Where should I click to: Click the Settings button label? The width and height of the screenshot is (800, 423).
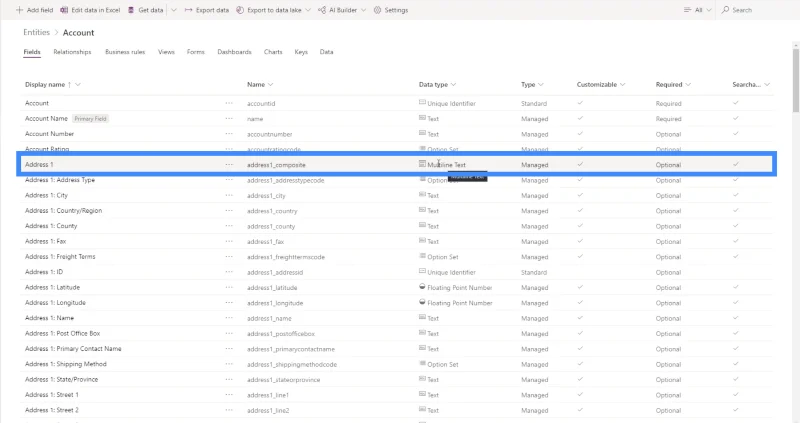(396, 10)
